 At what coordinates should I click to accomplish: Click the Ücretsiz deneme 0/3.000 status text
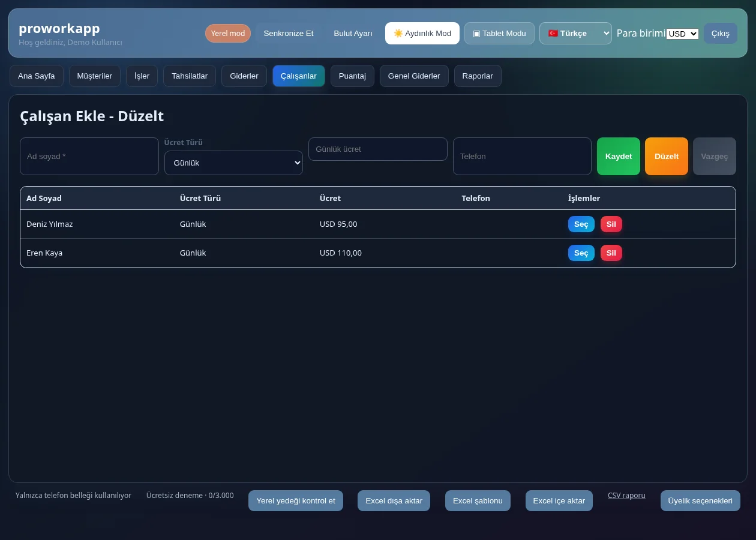tap(190, 496)
